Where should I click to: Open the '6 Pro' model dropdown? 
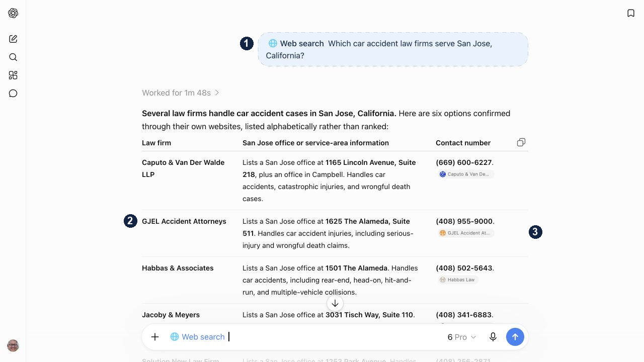coord(462,337)
